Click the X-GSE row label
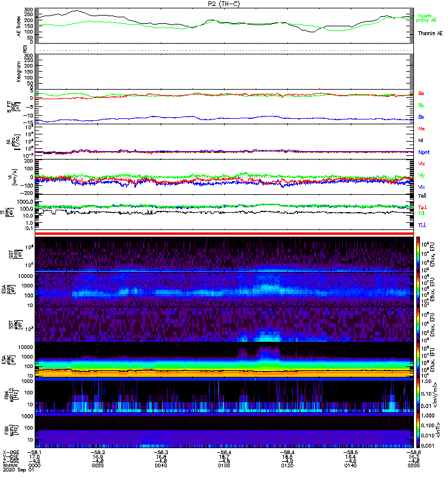Image resolution: width=448 pixels, height=478 pixels. tap(11, 452)
